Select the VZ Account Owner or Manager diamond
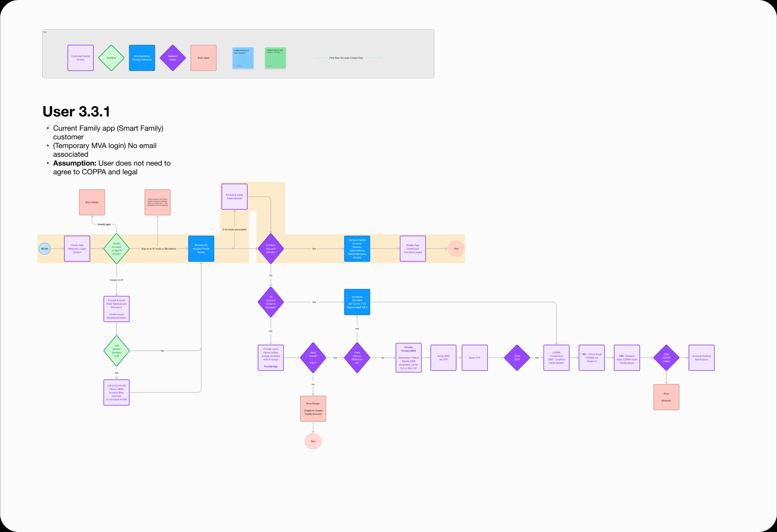The width and height of the screenshot is (777, 532). click(x=271, y=302)
